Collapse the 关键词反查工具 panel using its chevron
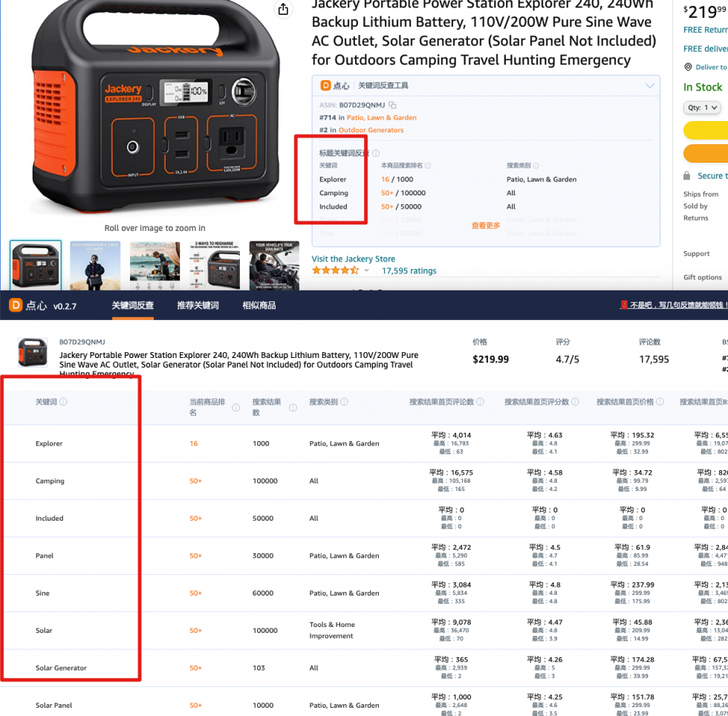The height and width of the screenshot is (716, 728). pos(649,85)
